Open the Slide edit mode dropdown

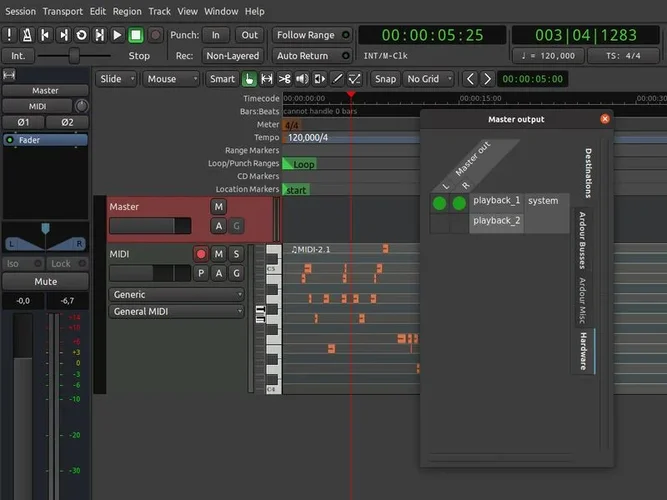click(x=116, y=79)
